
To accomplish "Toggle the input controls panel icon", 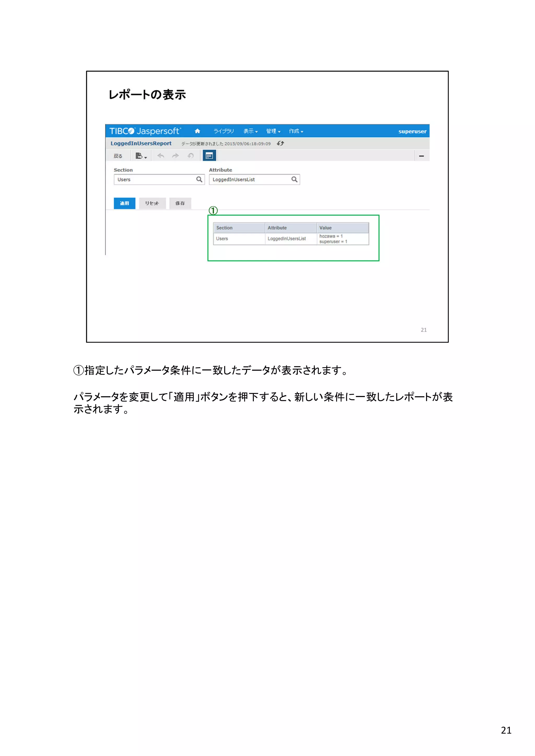I will 209,155.
